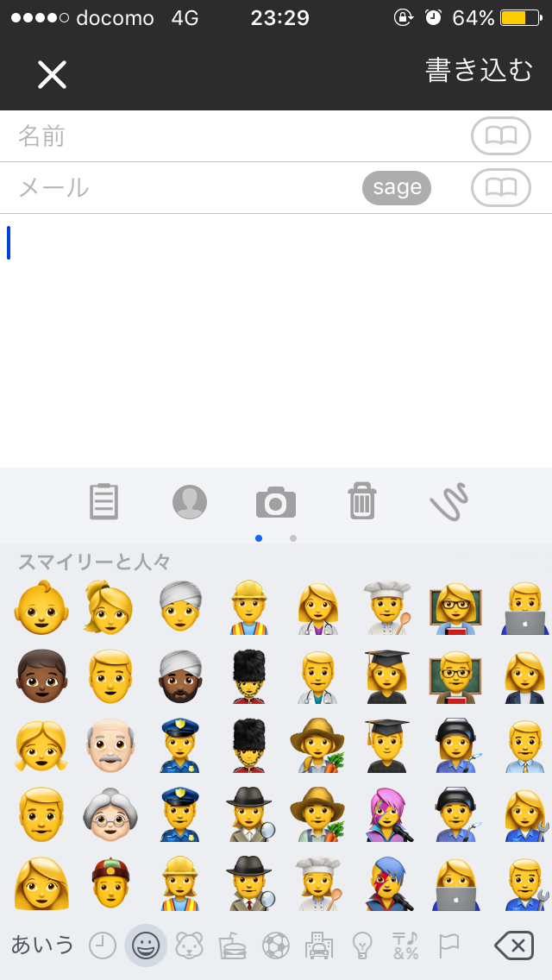The height and width of the screenshot is (980, 552).
Task: Tap the clipboard paste icon
Action: click(103, 501)
